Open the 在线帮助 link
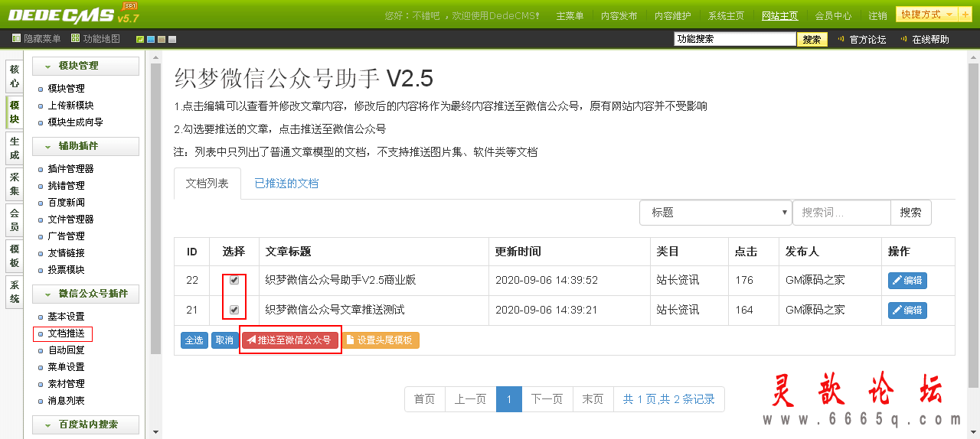The height and width of the screenshot is (439, 980). [x=930, y=39]
